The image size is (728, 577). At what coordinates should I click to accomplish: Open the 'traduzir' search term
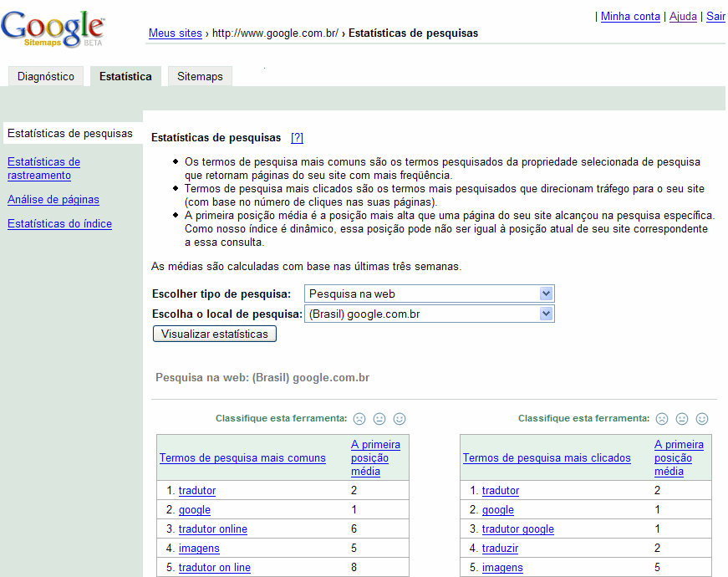click(x=500, y=549)
